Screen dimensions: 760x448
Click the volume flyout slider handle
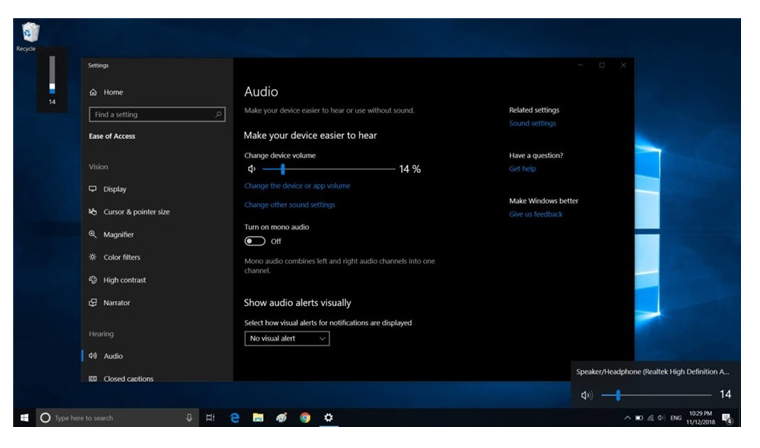pos(618,395)
